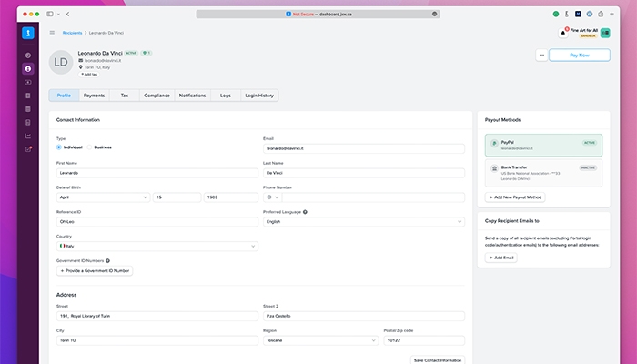
Task: Click the LD avatar circle
Action: pos(61,62)
